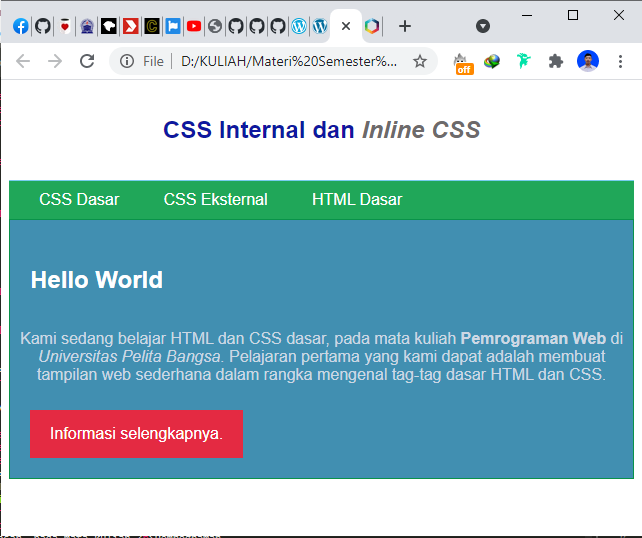
Task: Open the extension showing the orange off badge
Action: click(x=463, y=63)
